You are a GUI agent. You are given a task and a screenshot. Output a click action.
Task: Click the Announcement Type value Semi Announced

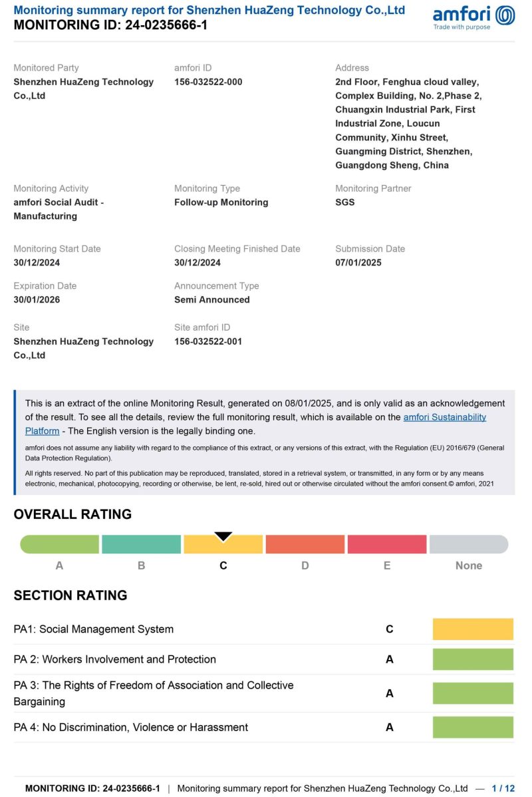[x=212, y=300]
